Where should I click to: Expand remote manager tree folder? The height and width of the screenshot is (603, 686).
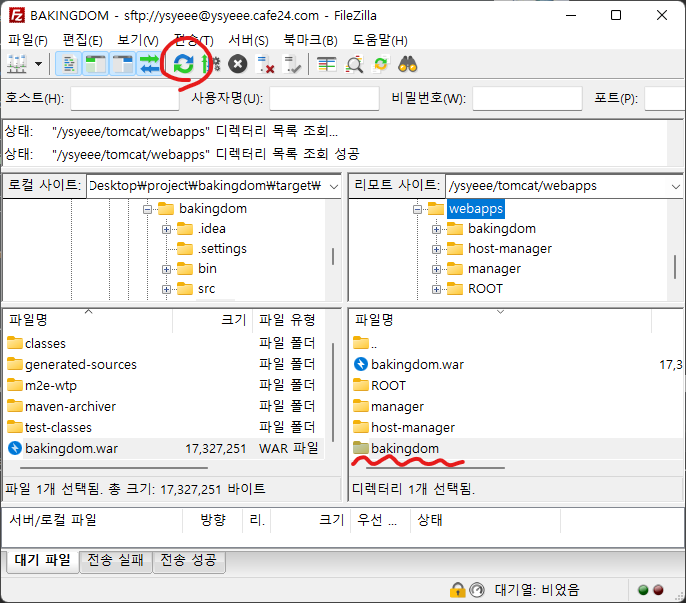[436, 269]
